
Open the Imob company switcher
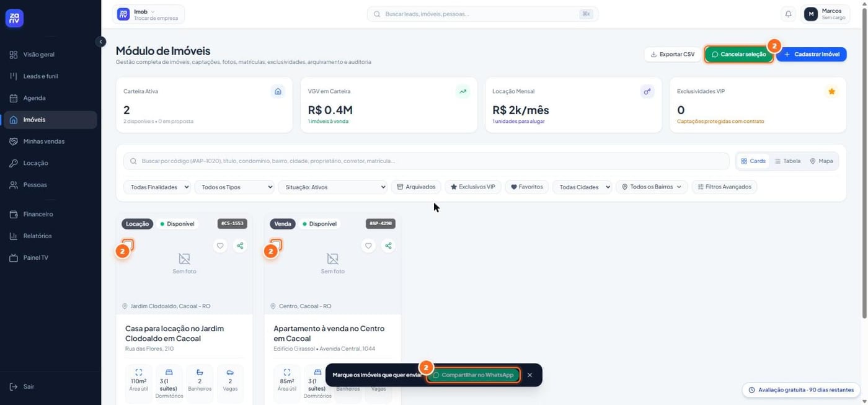pos(149,14)
